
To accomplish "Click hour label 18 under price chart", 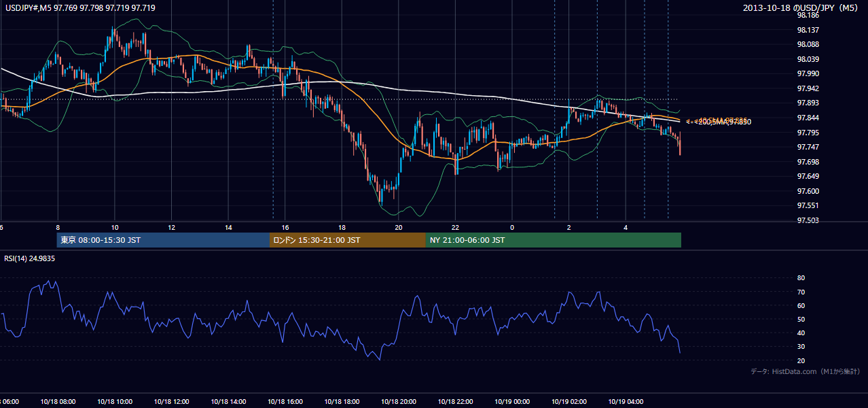I will 342,227.
